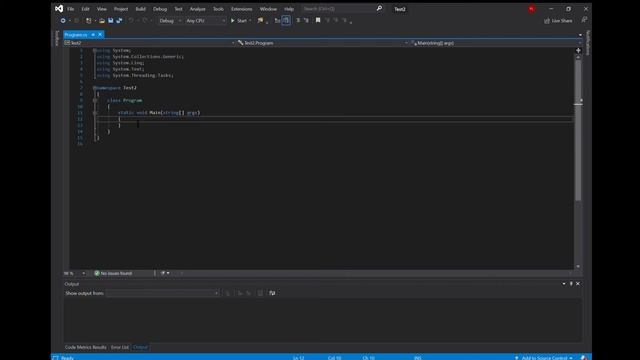Open the Tools menu
The height and width of the screenshot is (360, 640).
pyautogui.click(x=218, y=9)
